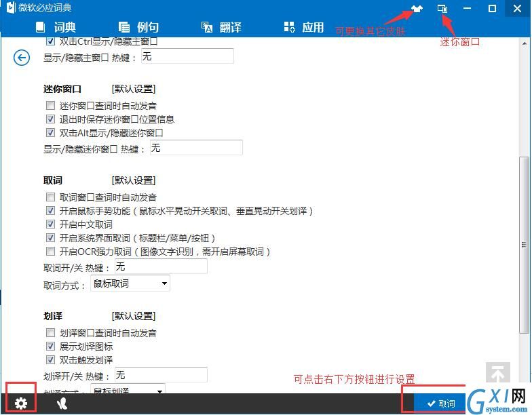Image resolution: width=532 pixels, height=415 pixels.
Task: Click the bottom bar icon beside the gear
Action: tap(62, 403)
